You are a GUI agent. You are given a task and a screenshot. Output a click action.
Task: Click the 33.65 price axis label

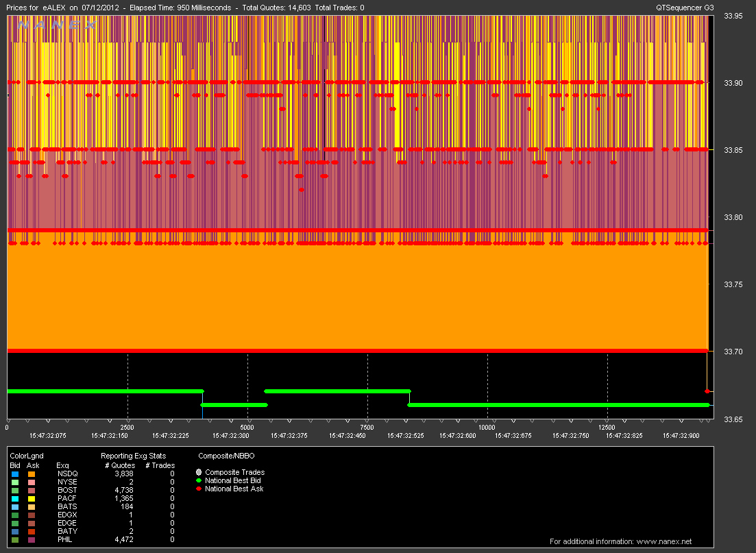click(733, 419)
